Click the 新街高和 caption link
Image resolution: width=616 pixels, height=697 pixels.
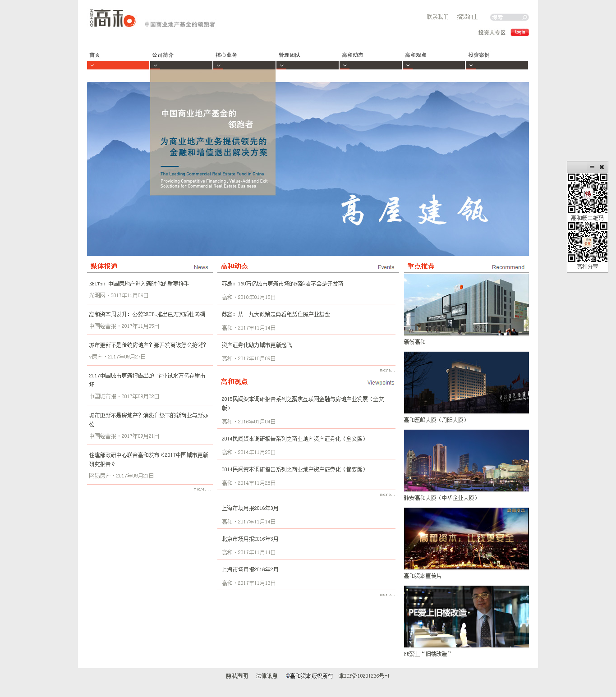[415, 342]
